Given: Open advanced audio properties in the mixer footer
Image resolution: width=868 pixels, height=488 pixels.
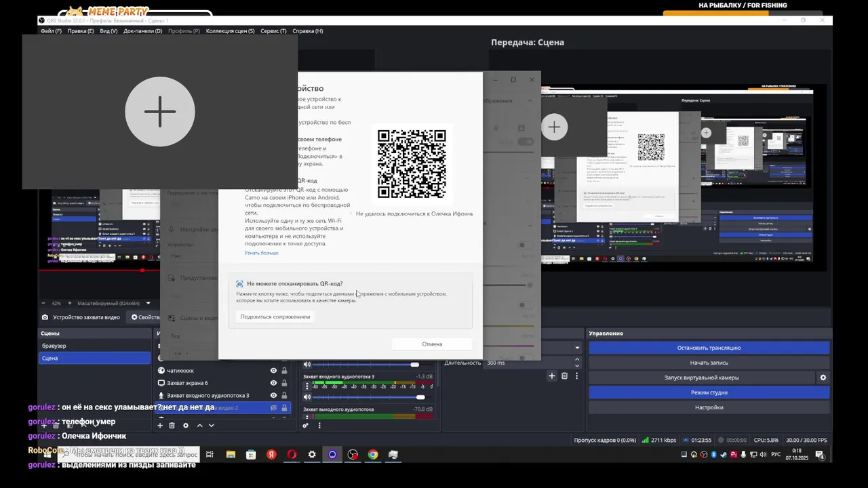Looking at the screenshot, I should point(306,426).
